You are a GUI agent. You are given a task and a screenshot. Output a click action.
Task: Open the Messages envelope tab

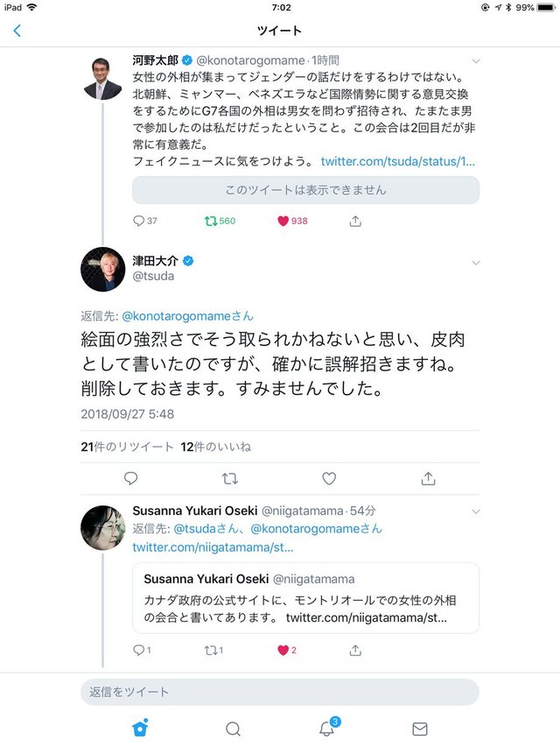point(419,729)
